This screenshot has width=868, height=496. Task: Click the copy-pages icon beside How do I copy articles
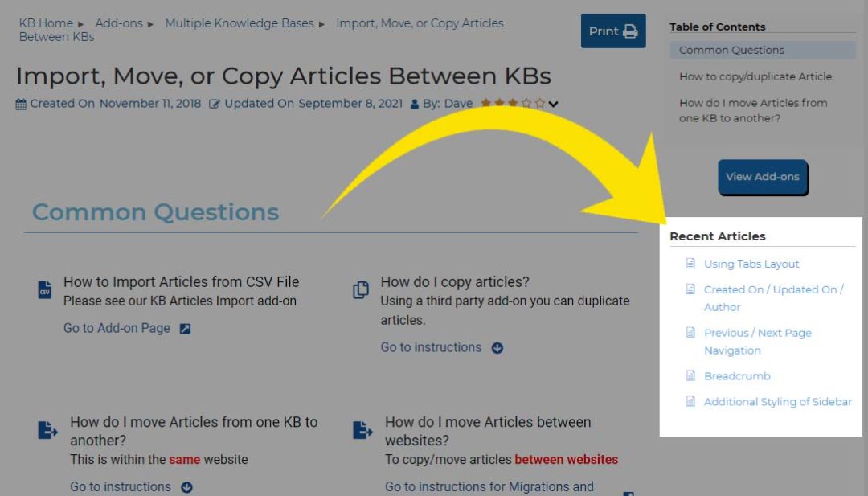(x=361, y=289)
